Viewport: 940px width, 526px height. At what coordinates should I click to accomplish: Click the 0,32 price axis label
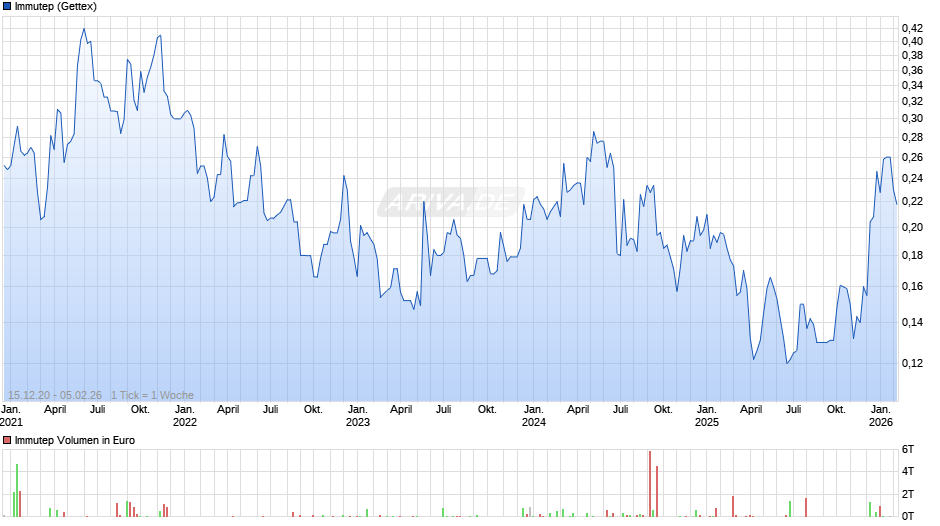click(x=912, y=101)
